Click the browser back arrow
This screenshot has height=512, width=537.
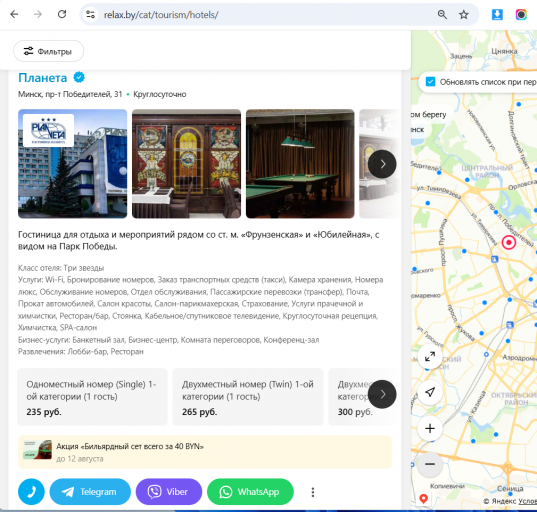pos(14,14)
